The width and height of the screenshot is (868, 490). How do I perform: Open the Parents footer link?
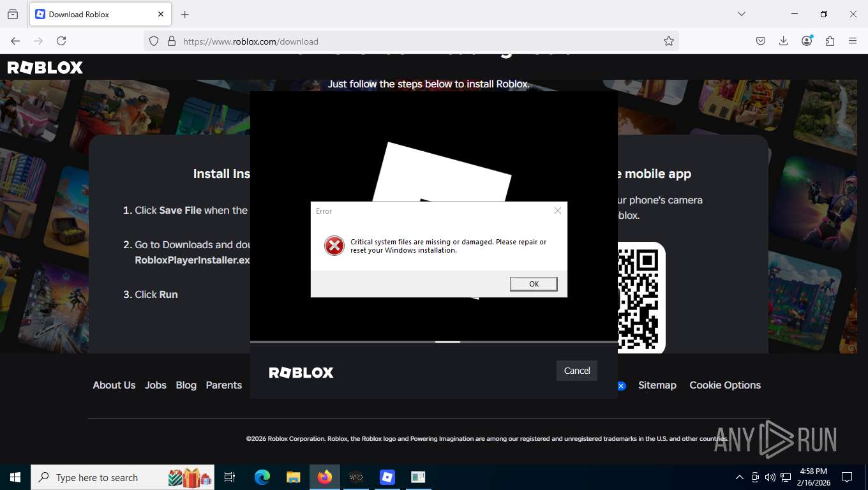[x=224, y=385]
